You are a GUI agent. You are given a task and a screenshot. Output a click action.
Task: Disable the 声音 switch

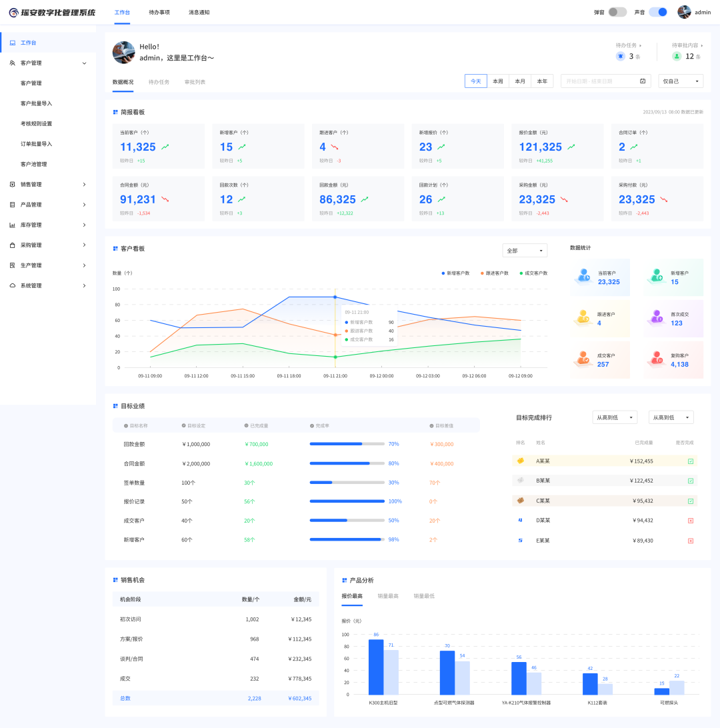[x=658, y=12]
